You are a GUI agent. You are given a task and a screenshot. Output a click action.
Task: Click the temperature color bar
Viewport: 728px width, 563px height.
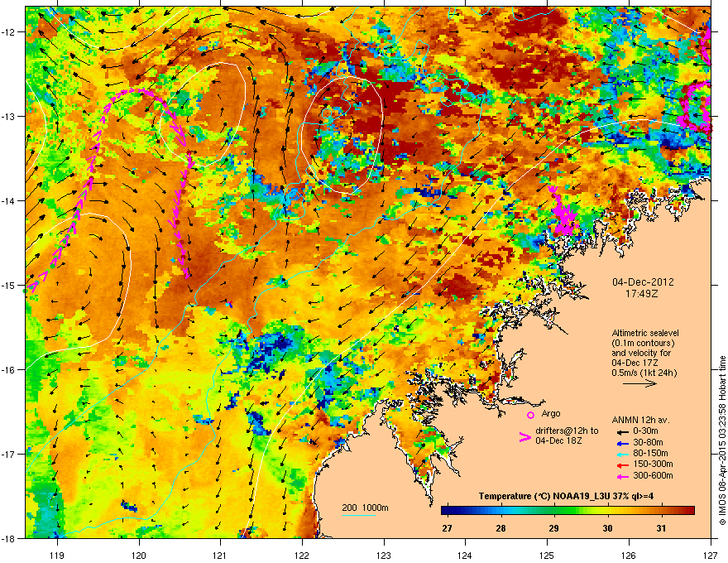(568, 511)
